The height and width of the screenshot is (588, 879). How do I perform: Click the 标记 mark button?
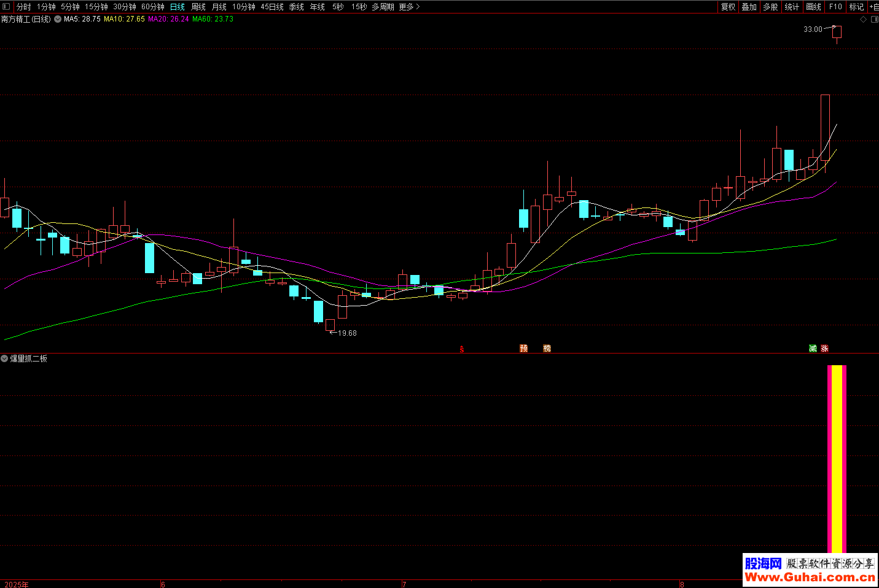(857, 7)
